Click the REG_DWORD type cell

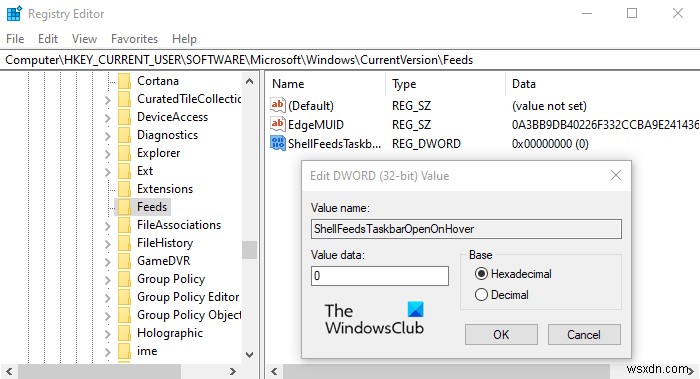point(426,144)
